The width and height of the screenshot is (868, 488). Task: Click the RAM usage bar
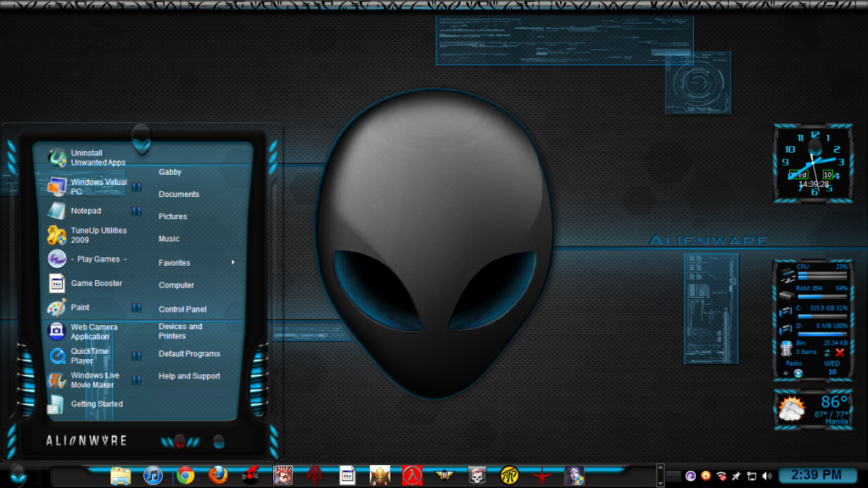click(x=821, y=296)
